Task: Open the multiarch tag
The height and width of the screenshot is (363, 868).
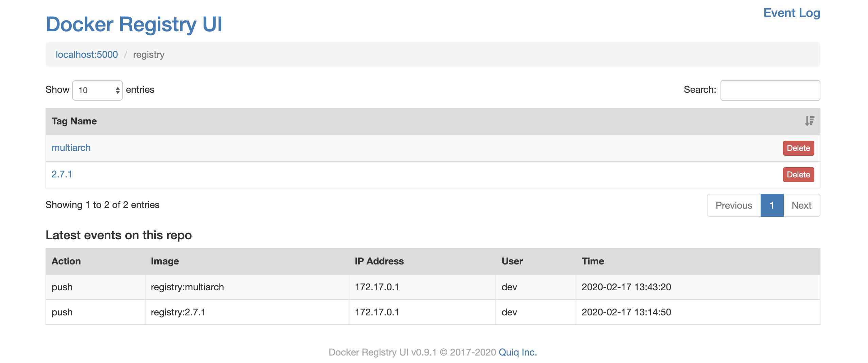Action: [71, 148]
